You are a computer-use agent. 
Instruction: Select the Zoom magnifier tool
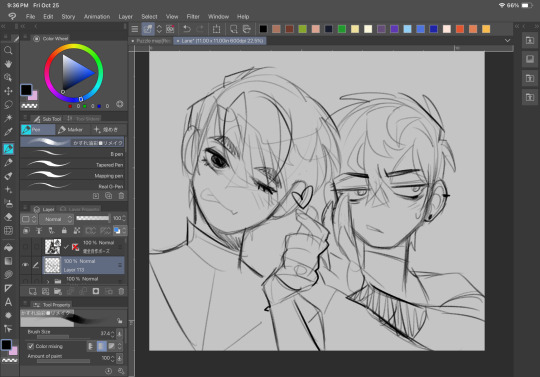pos(8,51)
